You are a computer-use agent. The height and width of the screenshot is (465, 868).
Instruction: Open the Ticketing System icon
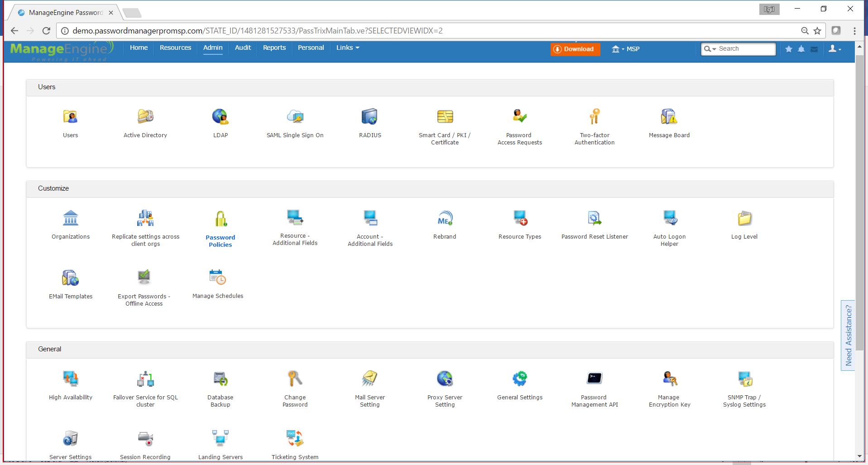pyautogui.click(x=295, y=438)
